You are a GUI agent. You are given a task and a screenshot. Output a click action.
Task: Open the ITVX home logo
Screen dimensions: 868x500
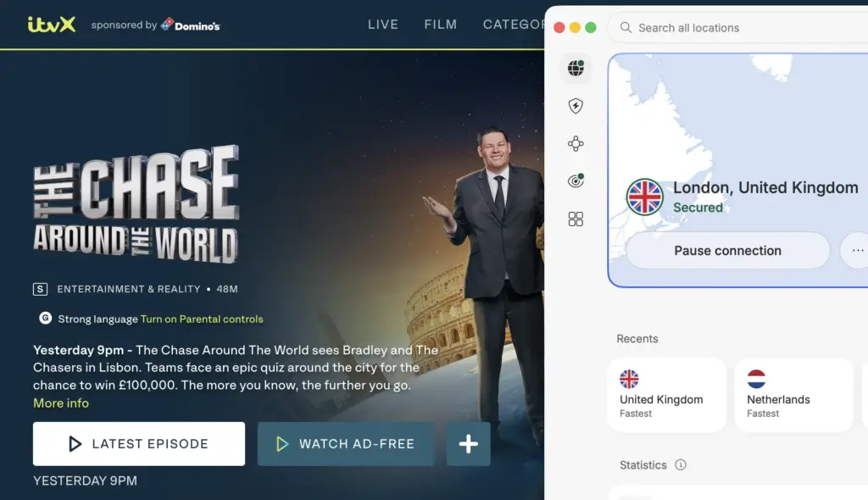coord(52,25)
